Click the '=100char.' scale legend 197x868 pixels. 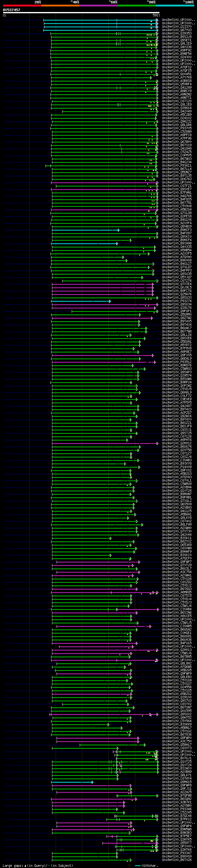pos(146,865)
